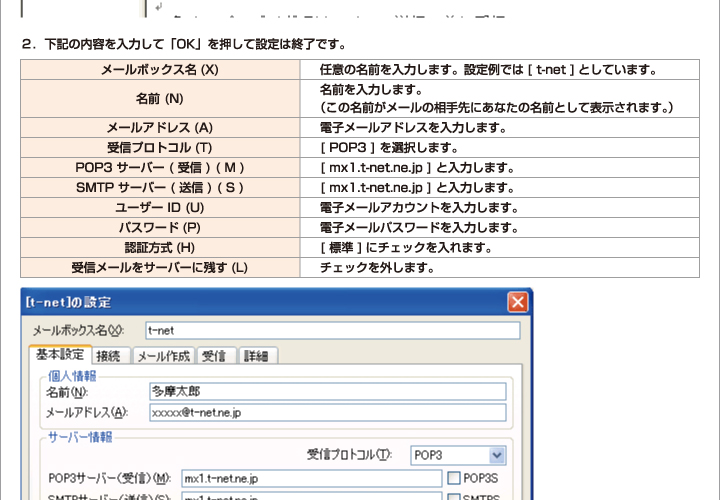Click the SMTPサーバー(送信) input field
The height and width of the screenshot is (500, 720).
(312, 496)
